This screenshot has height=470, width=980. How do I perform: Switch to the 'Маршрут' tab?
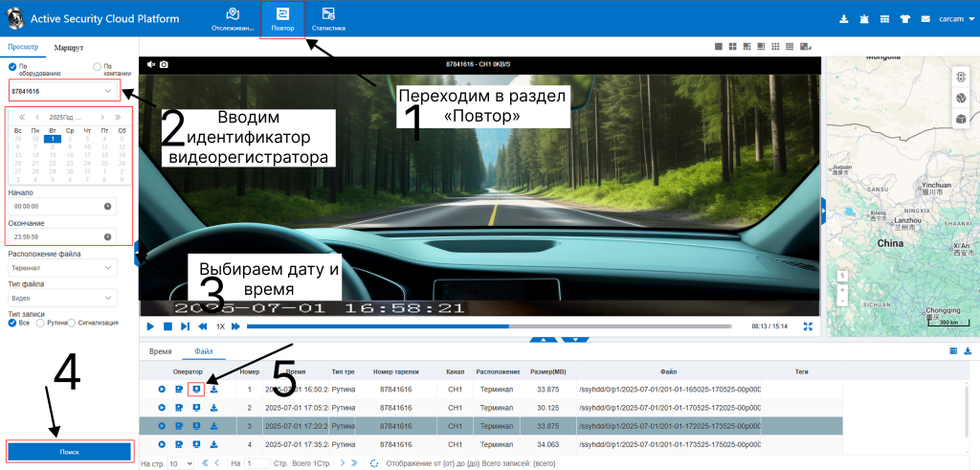point(69,47)
